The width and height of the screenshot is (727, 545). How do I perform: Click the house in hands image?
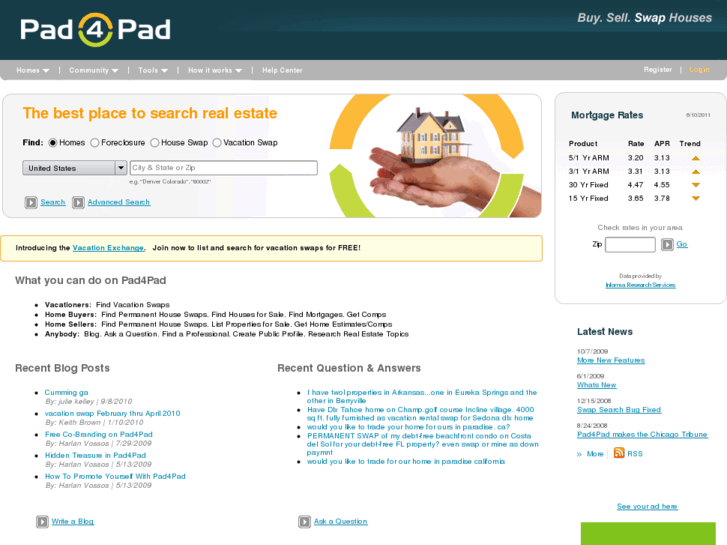tap(435, 156)
